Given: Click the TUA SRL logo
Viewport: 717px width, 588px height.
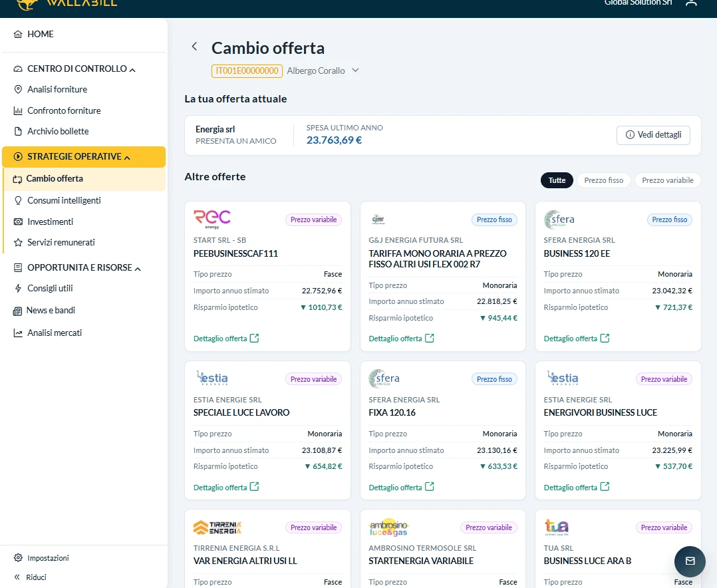Looking at the screenshot, I should [556, 527].
